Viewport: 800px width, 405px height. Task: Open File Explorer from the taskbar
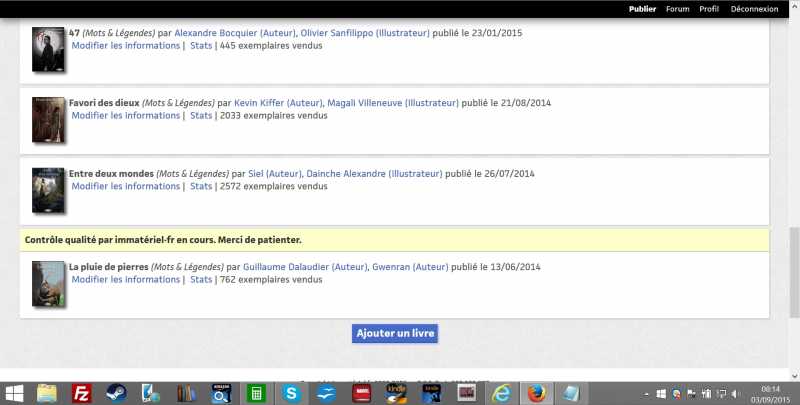tap(47, 393)
